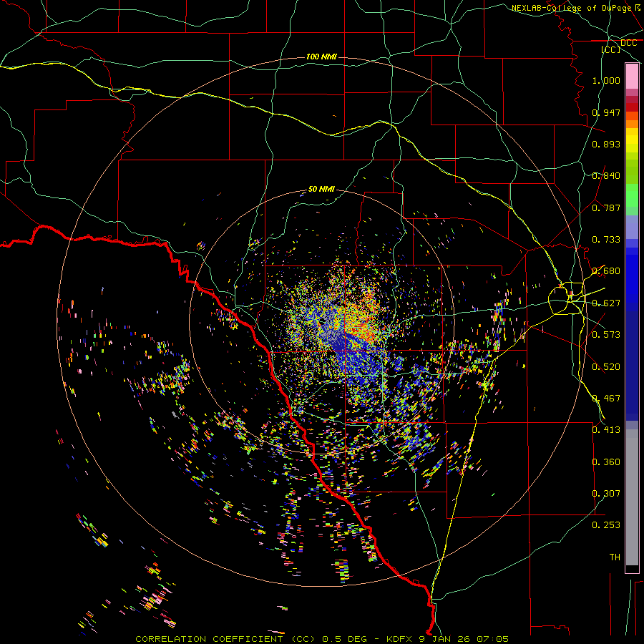
Task: Click the 0.840 scale value
Action: pos(606,176)
